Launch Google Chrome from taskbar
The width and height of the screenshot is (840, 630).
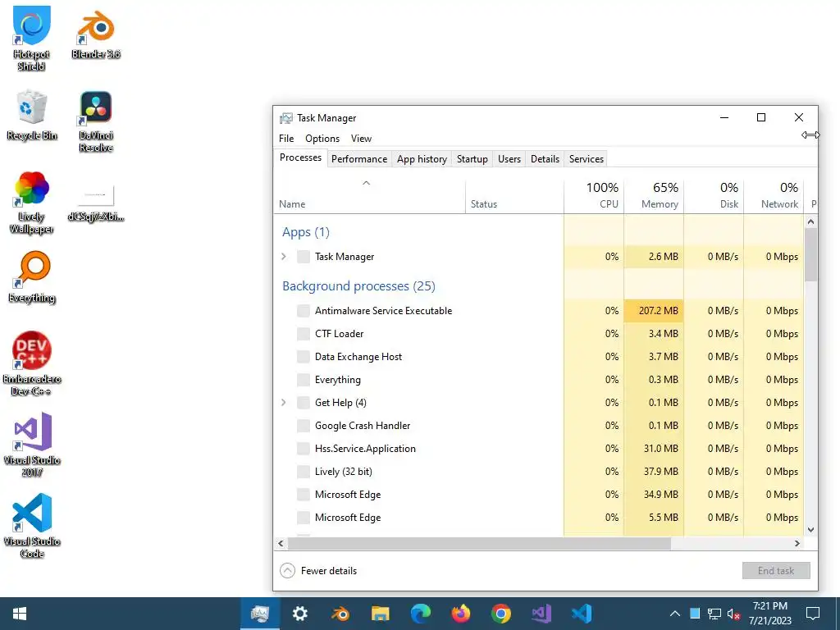[x=501, y=614]
